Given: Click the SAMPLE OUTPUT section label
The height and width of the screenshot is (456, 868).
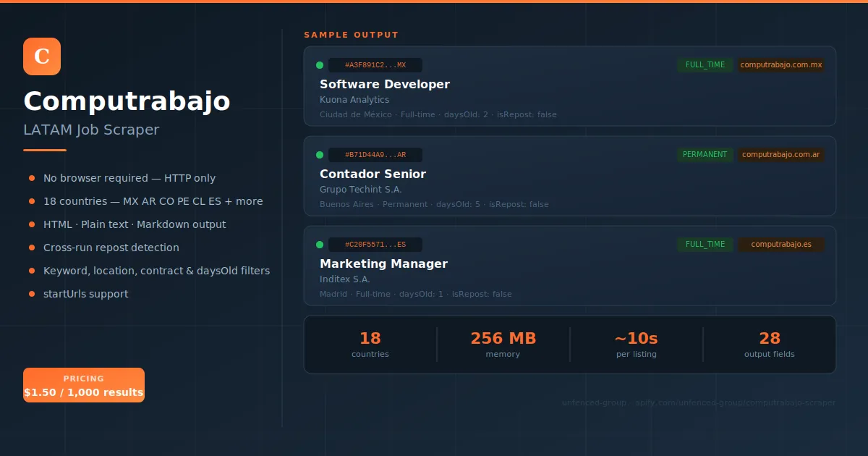Looking at the screenshot, I should (352, 35).
